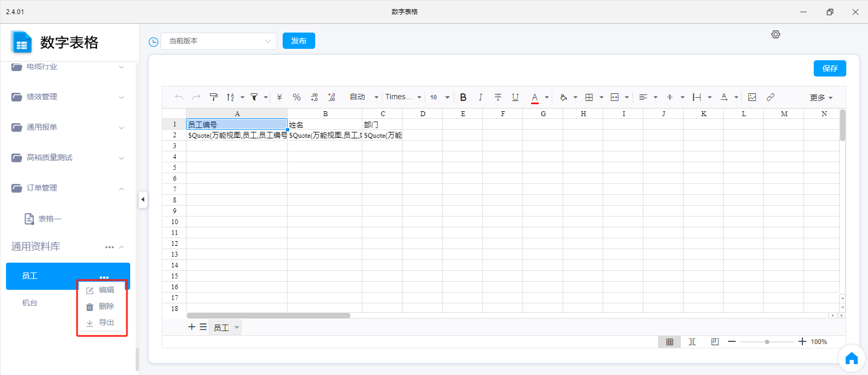The height and width of the screenshot is (375, 868).
Task: Click the version history clock icon
Action: (x=154, y=42)
